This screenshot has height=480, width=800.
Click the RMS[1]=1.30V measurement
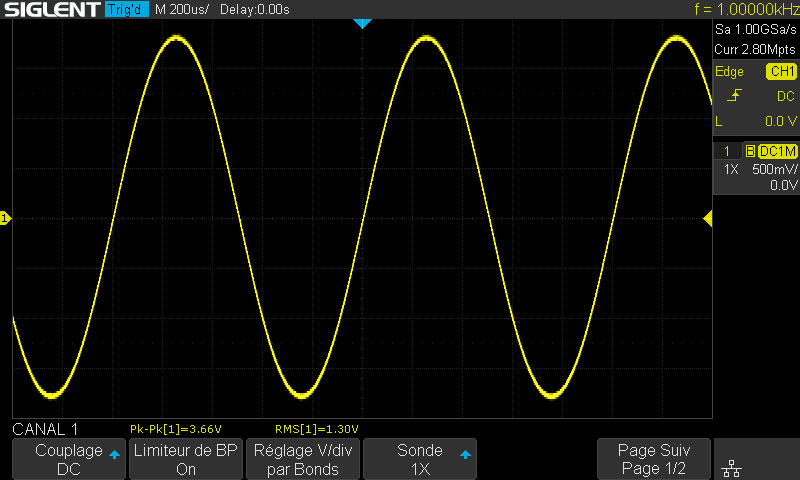[x=316, y=429]
